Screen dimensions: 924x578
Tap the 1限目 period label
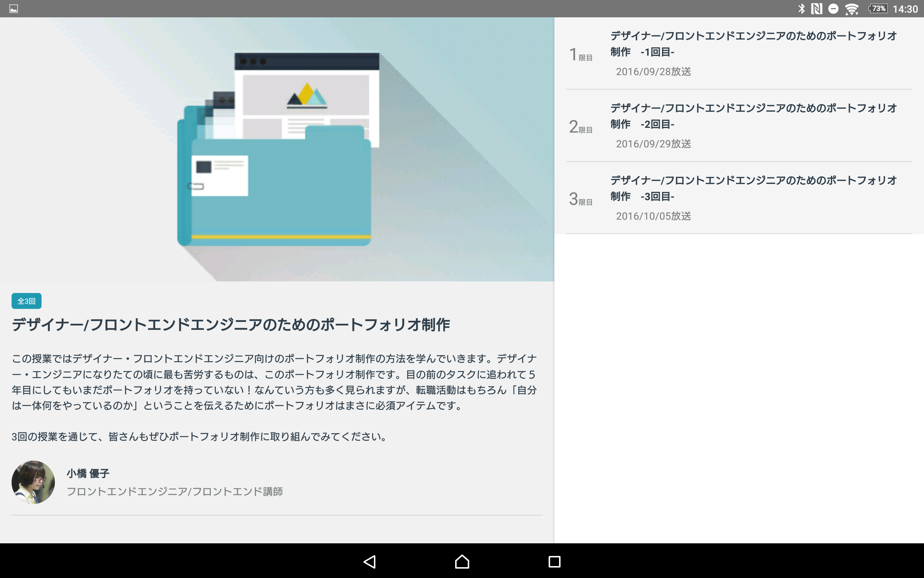point(580,55)
